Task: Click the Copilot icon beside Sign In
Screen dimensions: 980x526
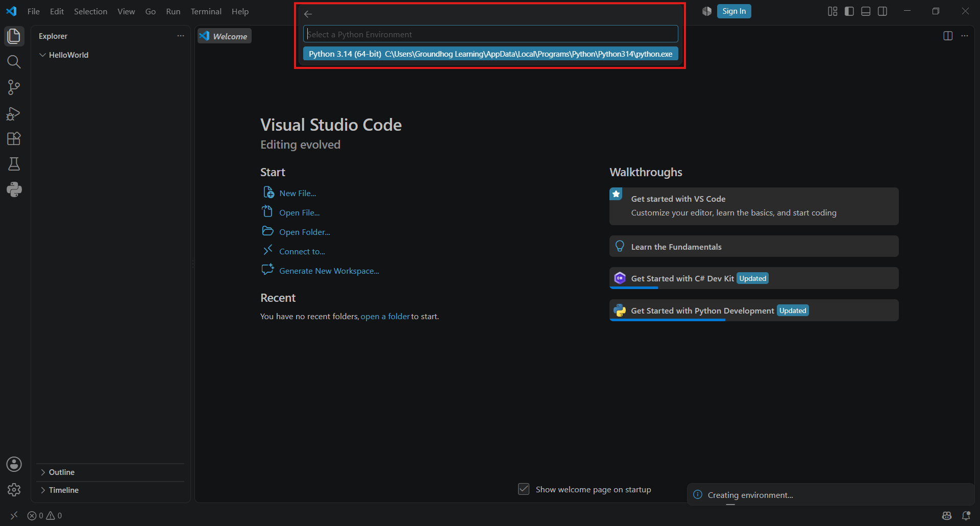Action: (x=707, y=11)
